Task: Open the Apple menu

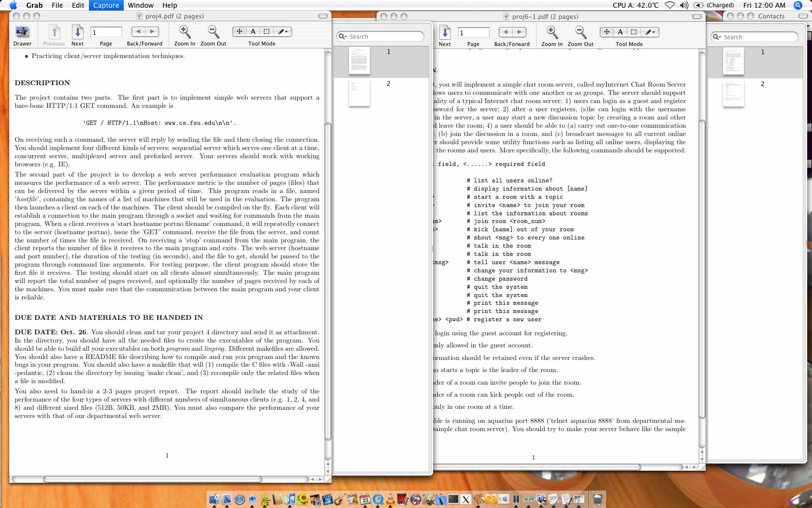Action: click(13, 5)
